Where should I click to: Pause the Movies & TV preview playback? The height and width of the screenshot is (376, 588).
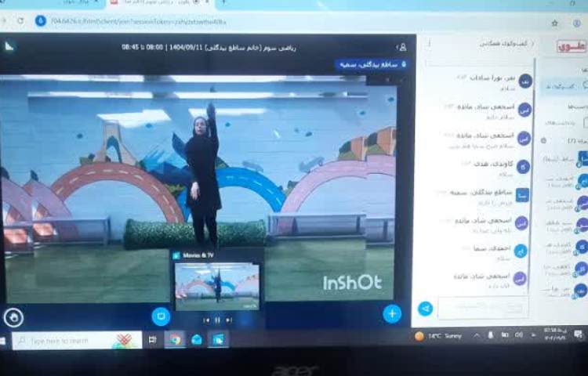coord(217,320)
